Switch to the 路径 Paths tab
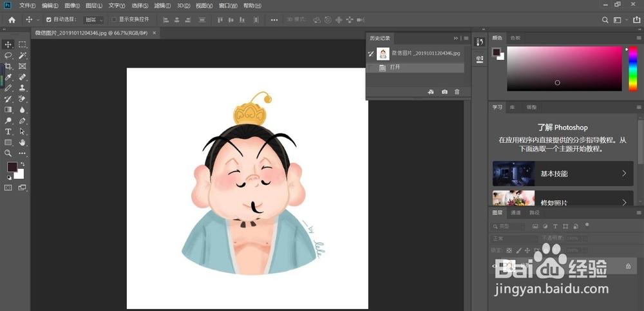 click(x=535, y=212)
